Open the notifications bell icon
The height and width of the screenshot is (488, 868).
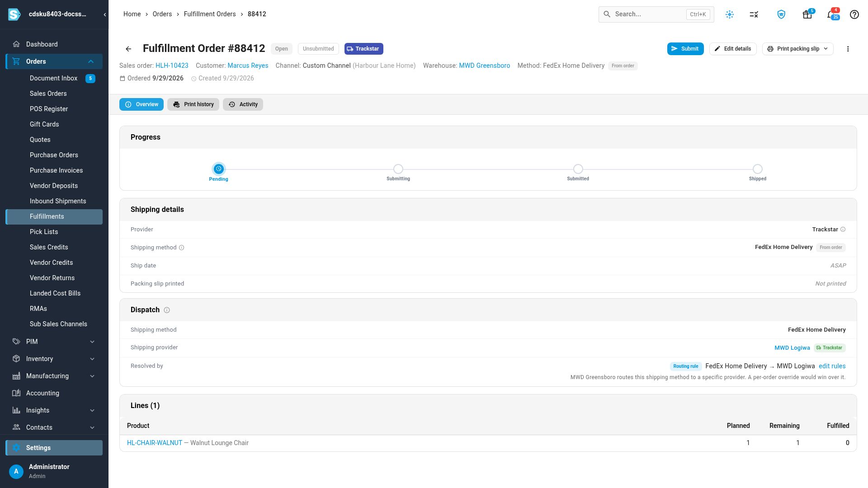[830, 14]
